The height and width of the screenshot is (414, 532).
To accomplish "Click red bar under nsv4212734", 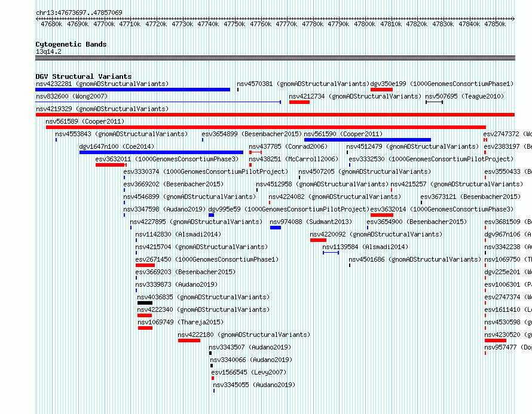I will 299,102.
